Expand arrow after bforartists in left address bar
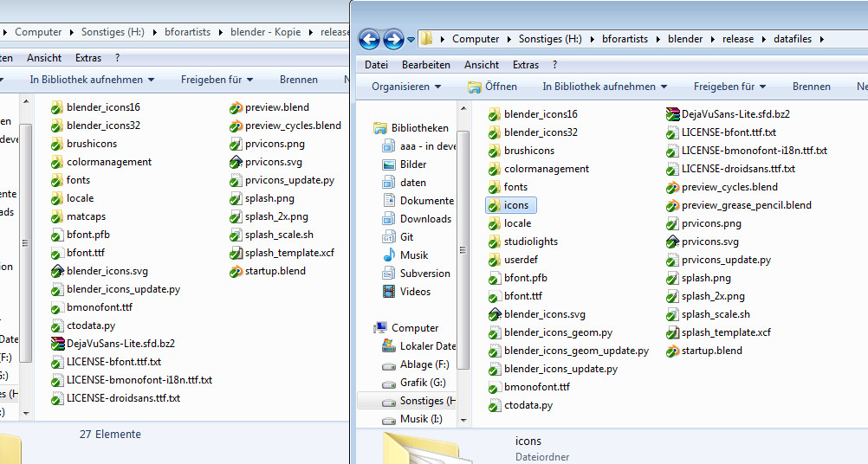 [220, 33]
